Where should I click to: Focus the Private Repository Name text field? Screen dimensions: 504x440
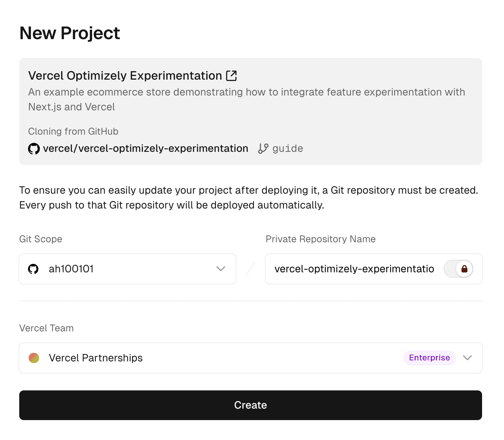[354, 269]
